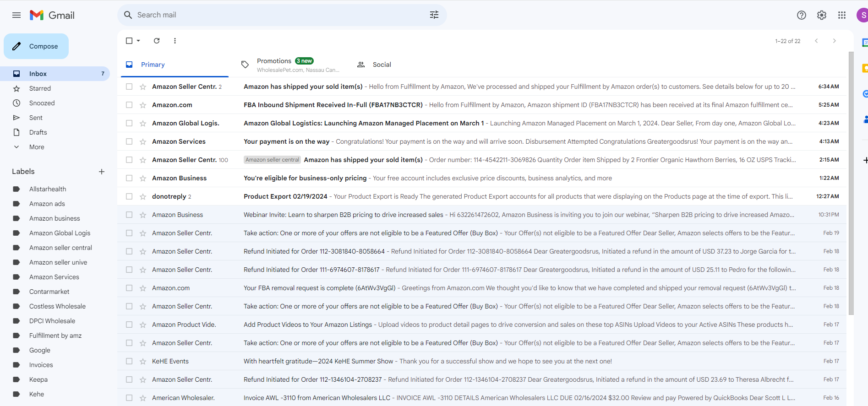Open the main menu hamburger icon

coord(16,15)
